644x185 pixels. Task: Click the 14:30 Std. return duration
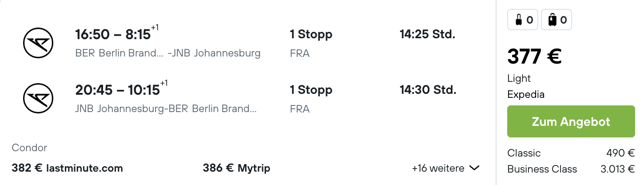428,90
